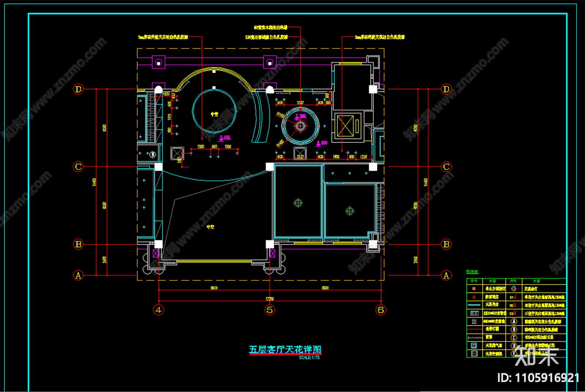Screen dimensions: 585x392
Task: Click green chandelier symbol in the left lower room
Action: tap(298, 203)
